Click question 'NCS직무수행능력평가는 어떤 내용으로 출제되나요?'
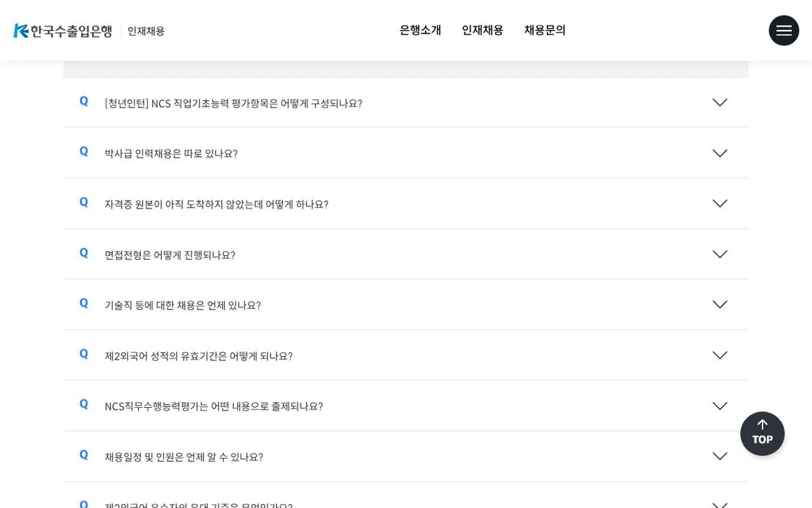Screen dimensions: 812x508 pyautogui.click(x=214, y=406)
